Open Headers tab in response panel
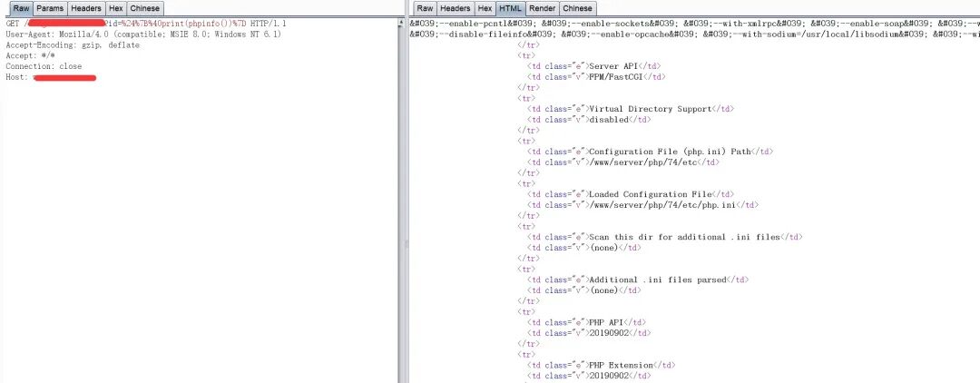Image resolution: width=980 pixels, height=383 pixels. pos(455,8)
